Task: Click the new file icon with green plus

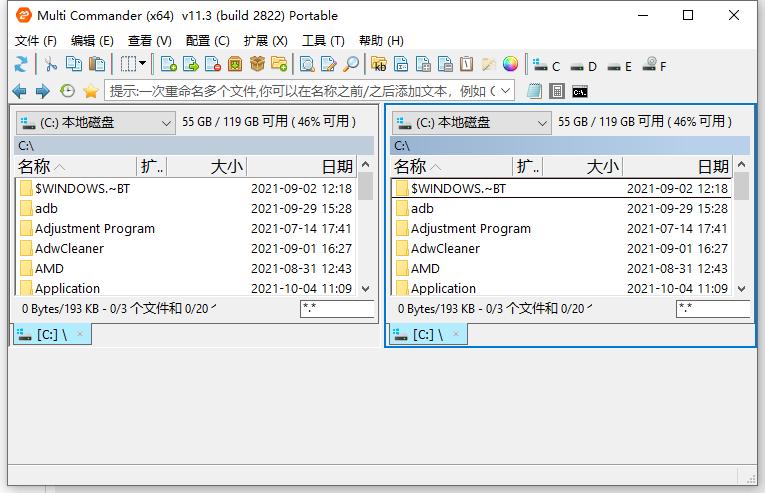Action: 168,64
